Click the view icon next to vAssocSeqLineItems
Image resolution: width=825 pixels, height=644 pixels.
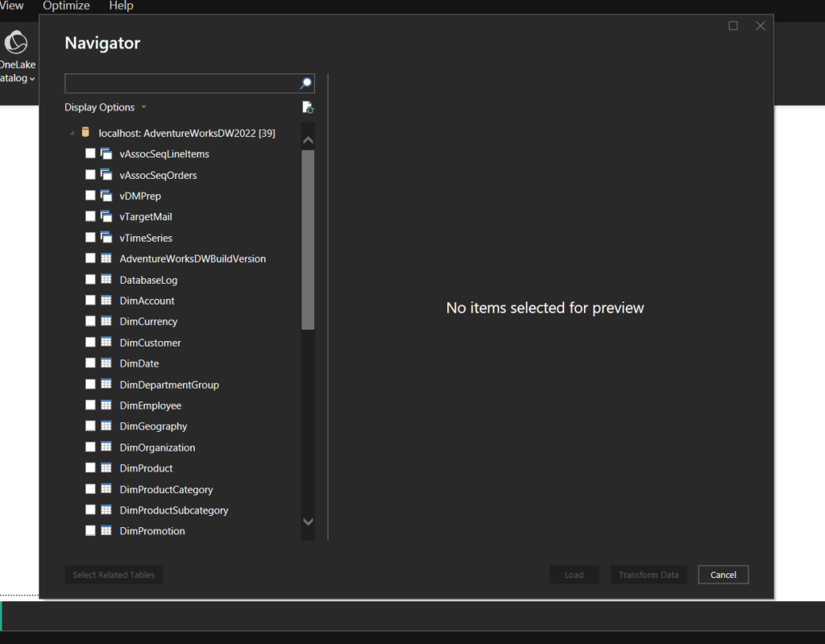click(106, 154)
